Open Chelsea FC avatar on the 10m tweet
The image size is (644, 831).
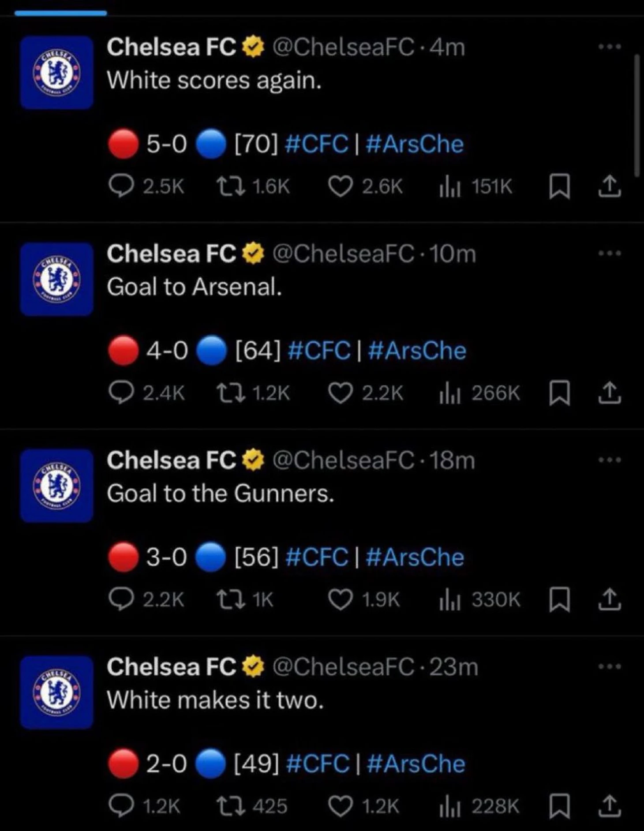tap(56, 279)
